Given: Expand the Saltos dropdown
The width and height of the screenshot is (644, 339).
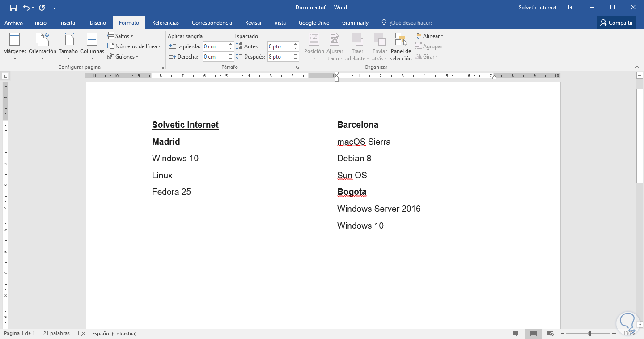Looking at the screenshot, I should pyautogui.click(x=120, y=36).
